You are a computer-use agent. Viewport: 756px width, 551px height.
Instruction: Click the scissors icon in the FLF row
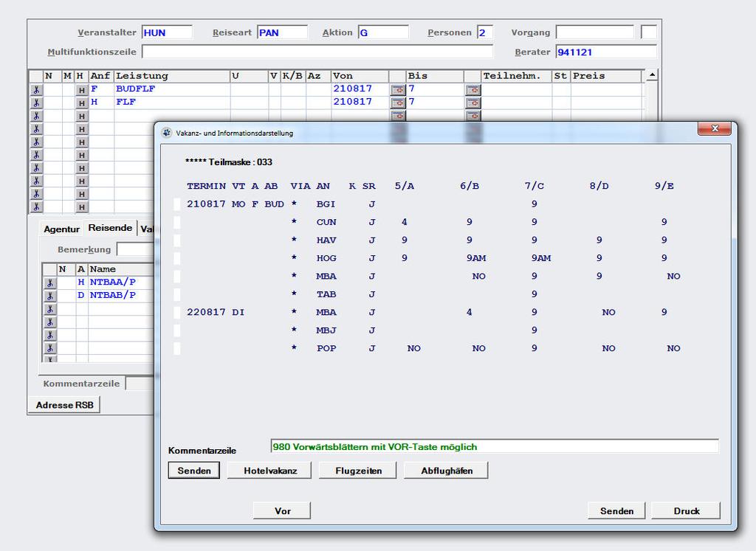tap(36, 103)
